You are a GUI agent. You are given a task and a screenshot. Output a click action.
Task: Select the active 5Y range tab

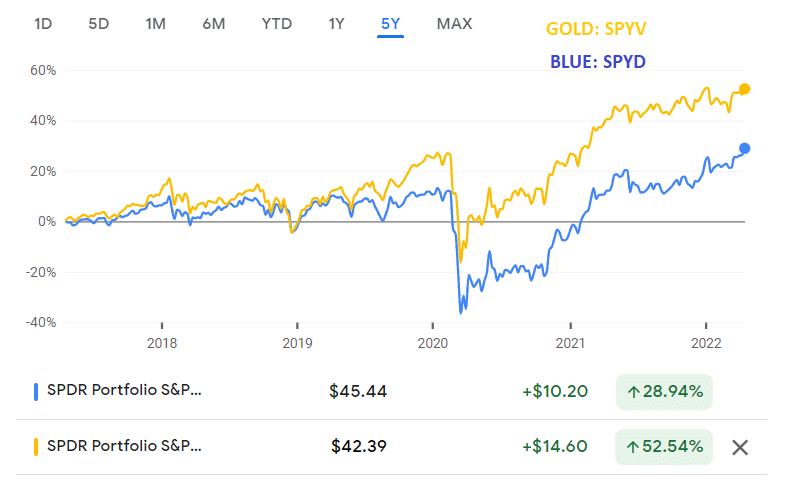(390, 24)
